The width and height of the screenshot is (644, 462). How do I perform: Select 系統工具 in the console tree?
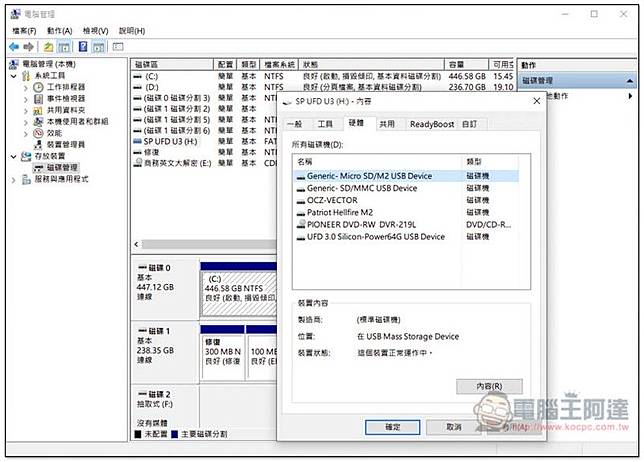pos(49,76)
